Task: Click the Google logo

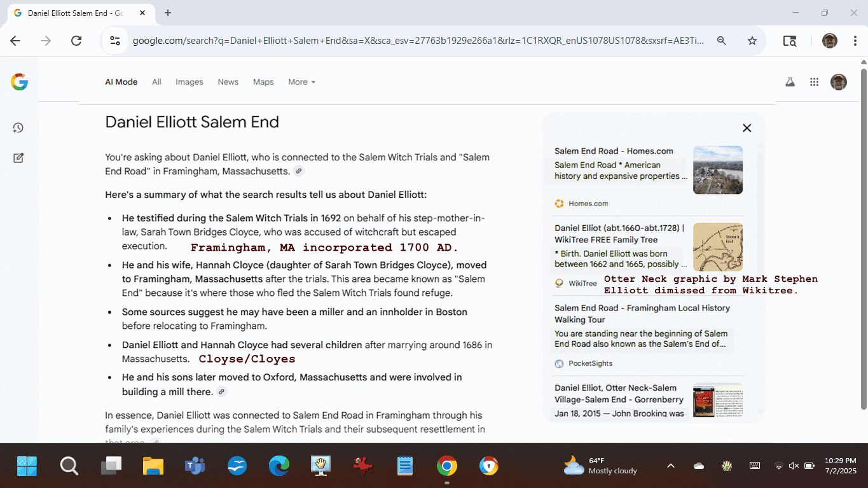Action: click(x=19, y=82)
